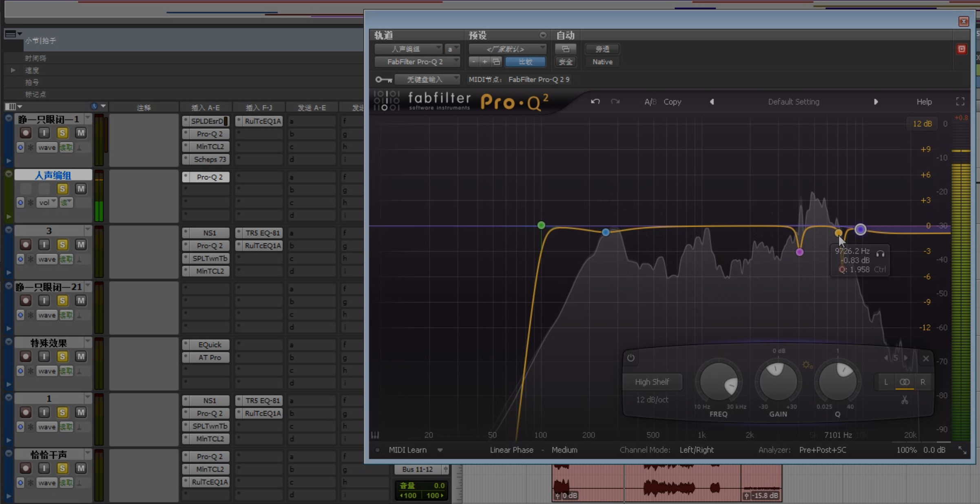The image size is (980, 504).
Task: Click the band power bypass icon
Action: (x=630, y=358)
